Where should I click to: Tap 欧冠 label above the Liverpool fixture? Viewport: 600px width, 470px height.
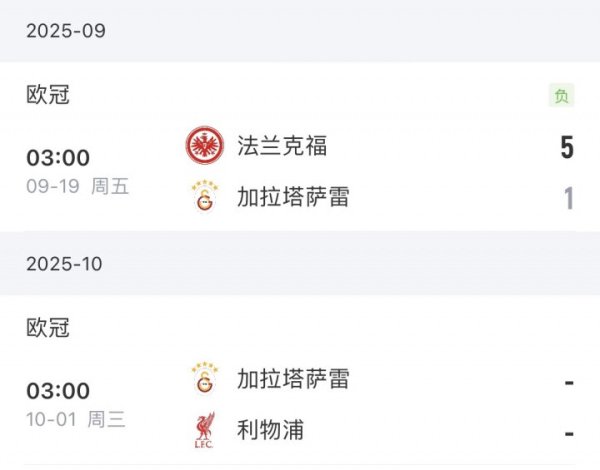coord(48,328)
